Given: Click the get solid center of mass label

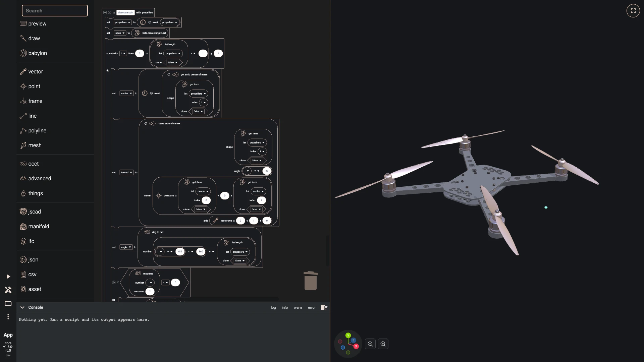Looking at the screenshot, I should [x=194, y=74].
